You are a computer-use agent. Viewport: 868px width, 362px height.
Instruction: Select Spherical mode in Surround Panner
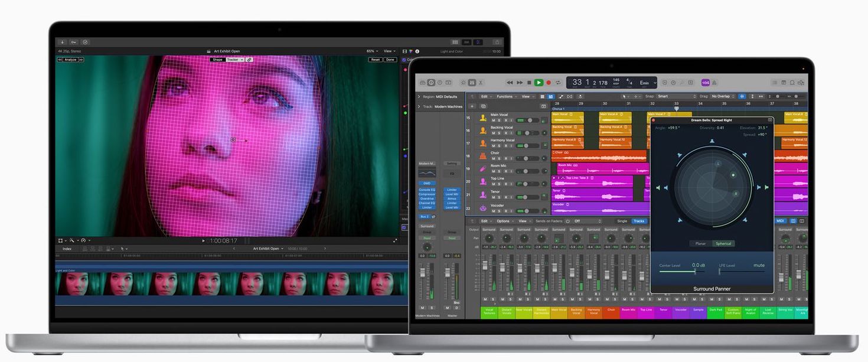[723, 243]
